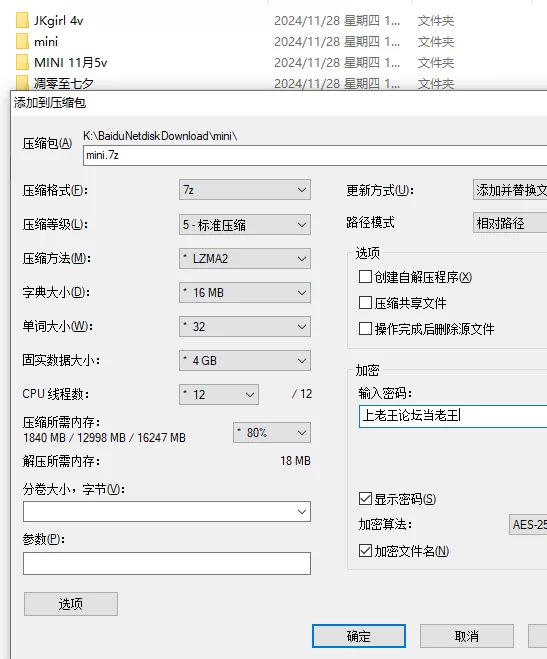The width and height of the screenshot is (547, 659).
Task: Toggle 压缩共享文件 checkbox
Action: [365, 303]
